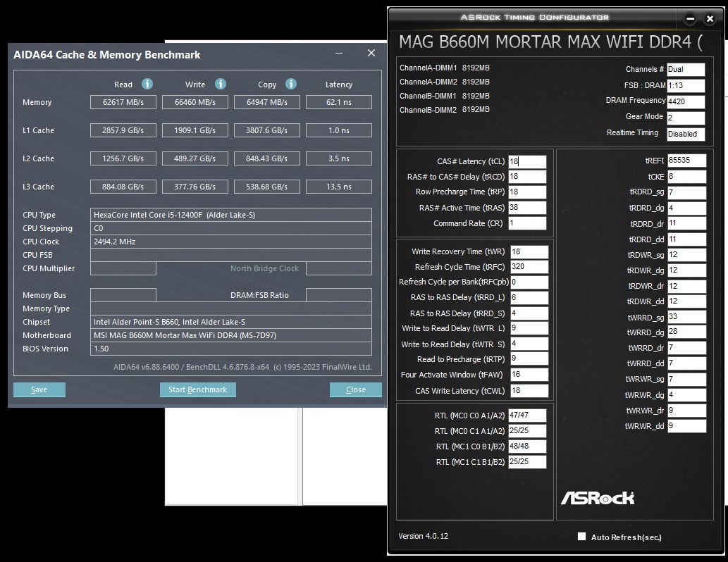The image size is (728, 562).
Task: Click the Memory Copy value 64947 MB/s
Action: click(267, 102)
